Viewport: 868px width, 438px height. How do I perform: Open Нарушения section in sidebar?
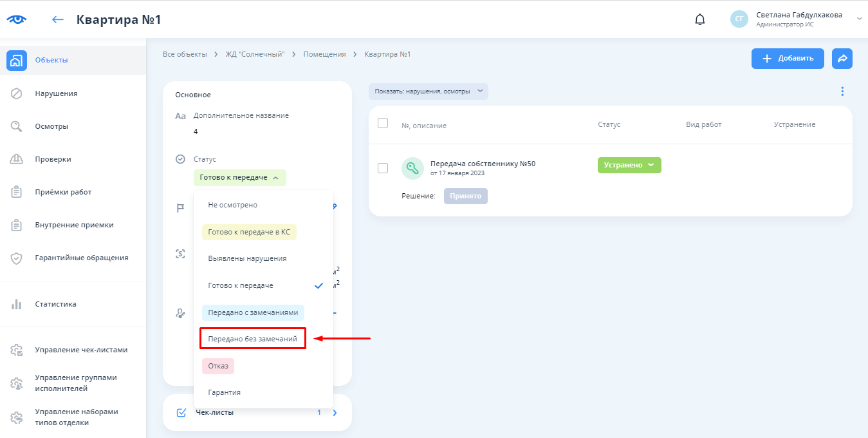56,93
